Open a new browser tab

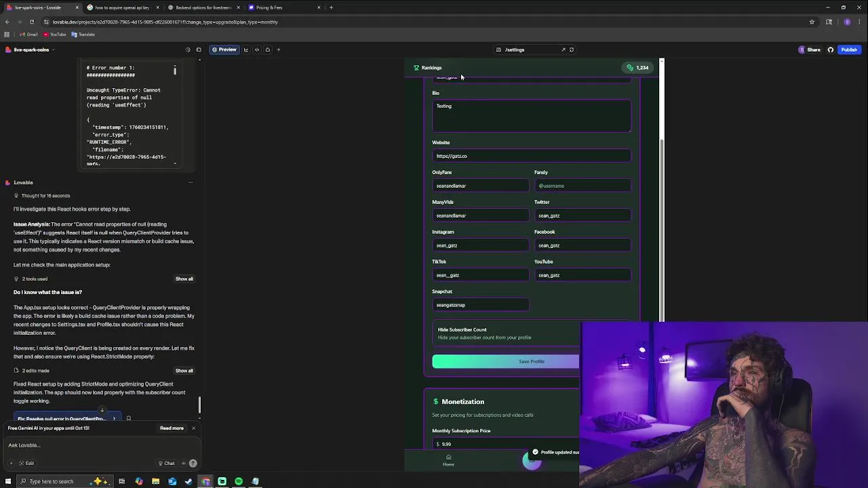click(x=331, y=7)
